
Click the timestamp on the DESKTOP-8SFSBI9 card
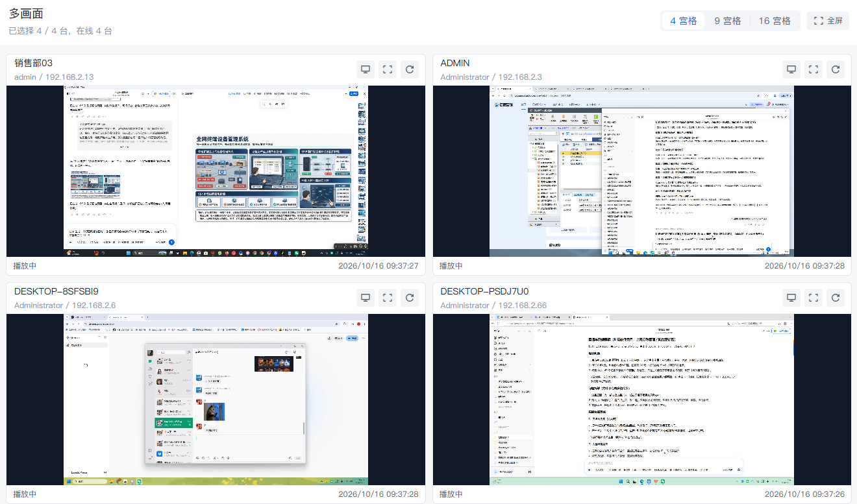pyautogui.click(x=379, y=494)
